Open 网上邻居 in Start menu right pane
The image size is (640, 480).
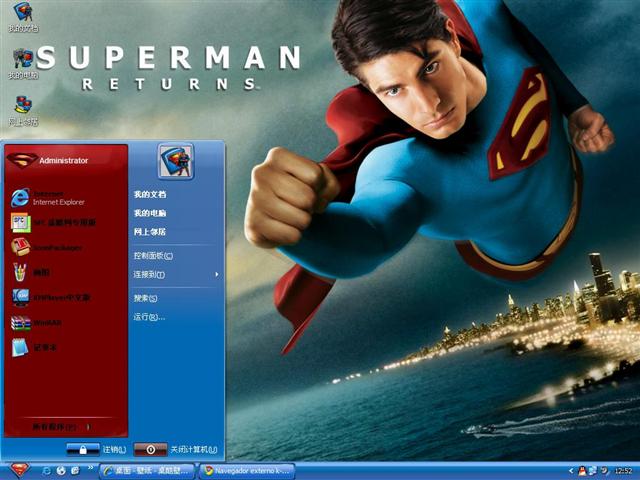[150, 232]
